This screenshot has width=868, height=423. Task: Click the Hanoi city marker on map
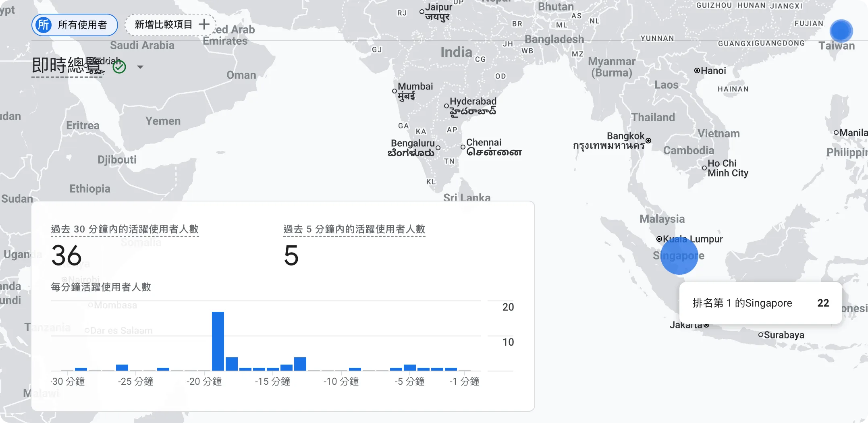pyautogui.click(x=697, y=70)
